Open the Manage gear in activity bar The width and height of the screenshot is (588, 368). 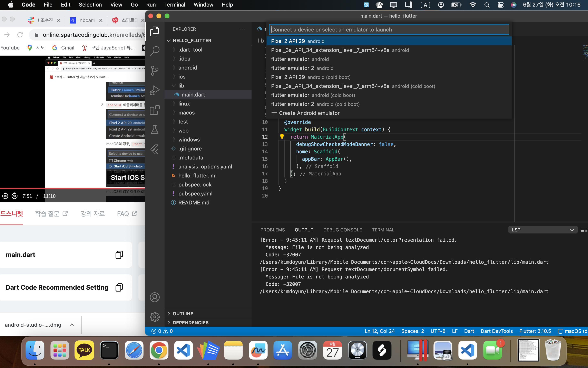coord(155,317)
